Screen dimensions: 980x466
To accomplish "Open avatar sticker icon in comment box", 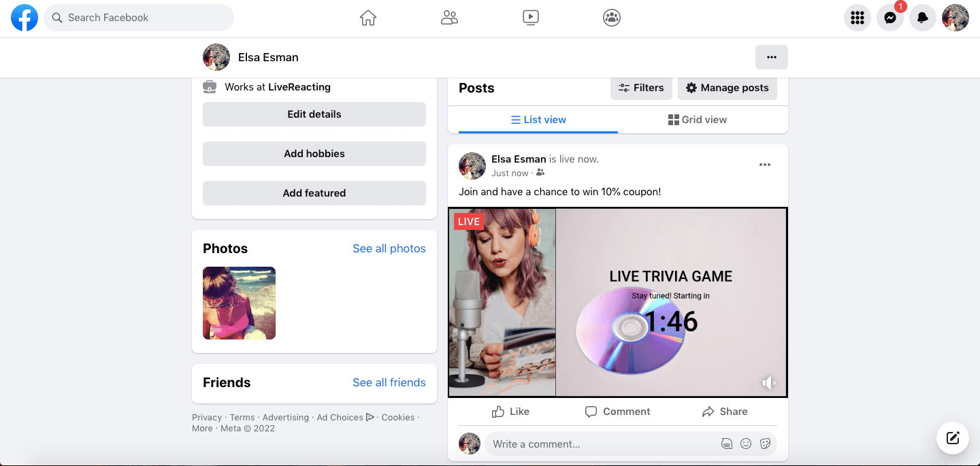I will [x=727, y=444].
